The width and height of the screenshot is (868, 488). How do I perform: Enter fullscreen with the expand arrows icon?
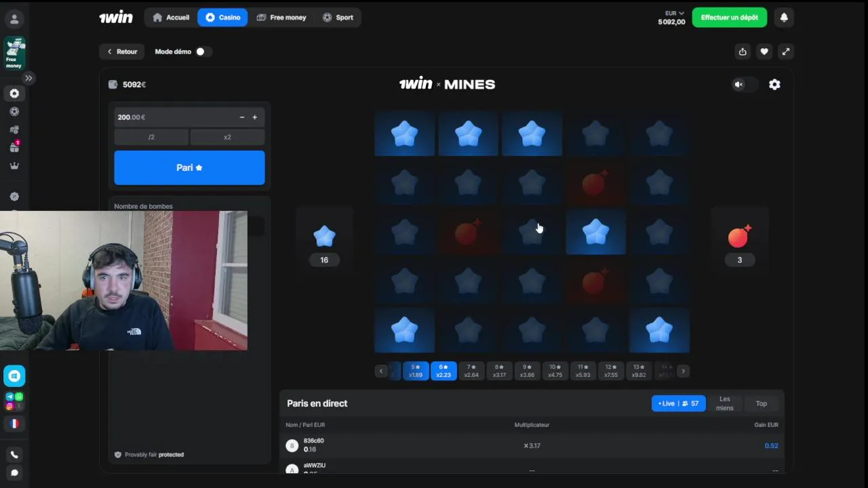[785, 52]
